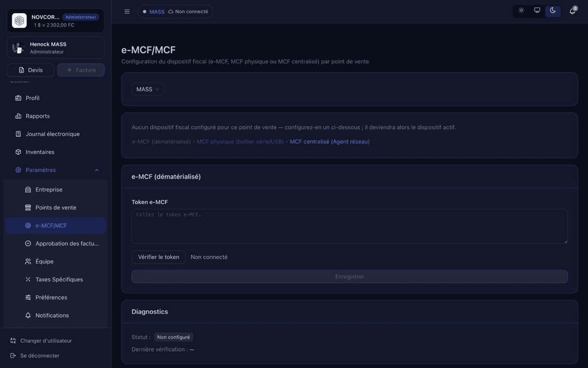Click the NOVCOR company logo icon
Viewport: 588px width, 368px height.
(x=19, y=21)
